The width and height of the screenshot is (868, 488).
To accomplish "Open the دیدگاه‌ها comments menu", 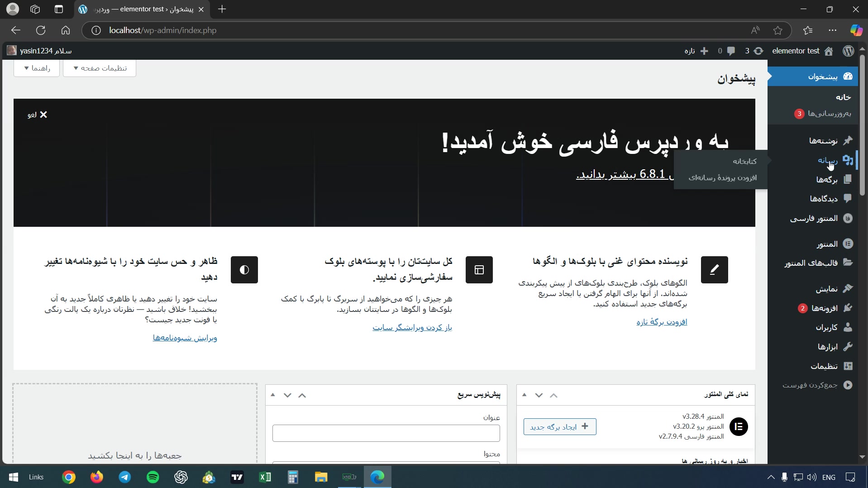I will click(824, 199).
